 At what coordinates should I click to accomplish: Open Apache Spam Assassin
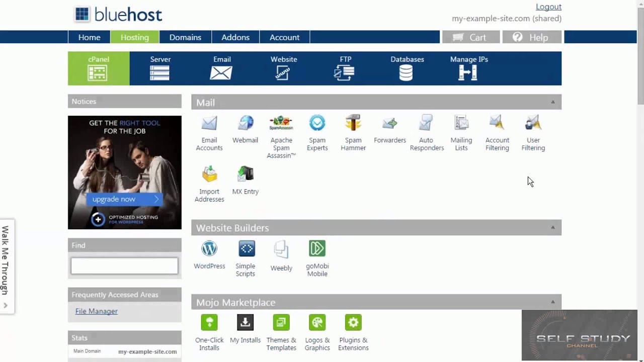click(281, 137)
